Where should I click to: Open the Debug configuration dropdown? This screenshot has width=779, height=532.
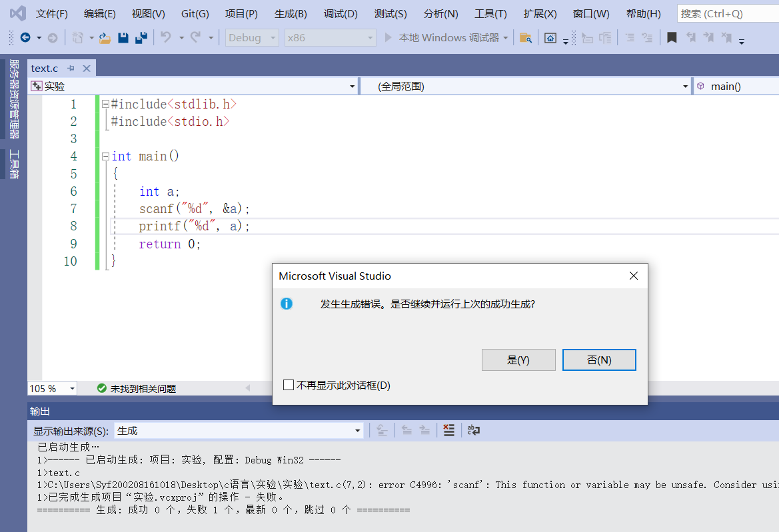click(x=253, y=38)
